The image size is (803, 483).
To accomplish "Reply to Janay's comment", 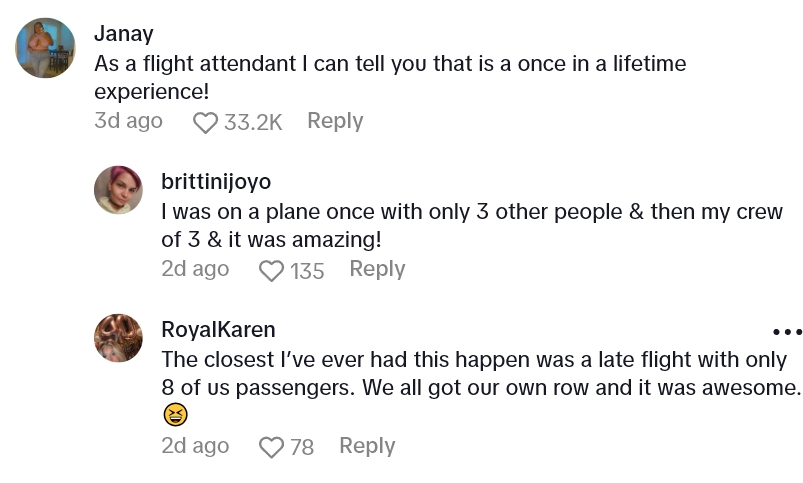I will point(335,121).
